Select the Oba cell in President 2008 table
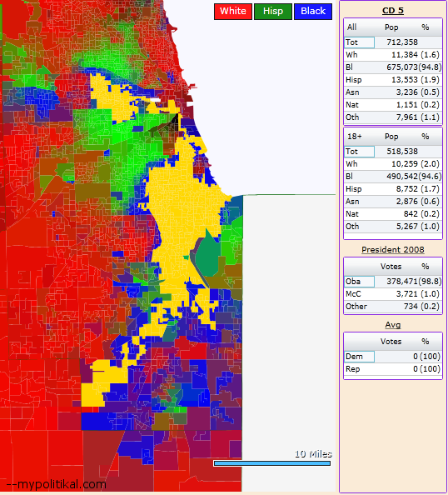This screenshot has height=495, width=448. [360, 282]
